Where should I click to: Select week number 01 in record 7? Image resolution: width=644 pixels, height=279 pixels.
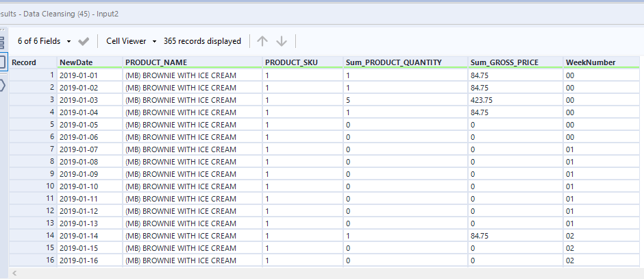pyautogui.click(x=602, y=149)
